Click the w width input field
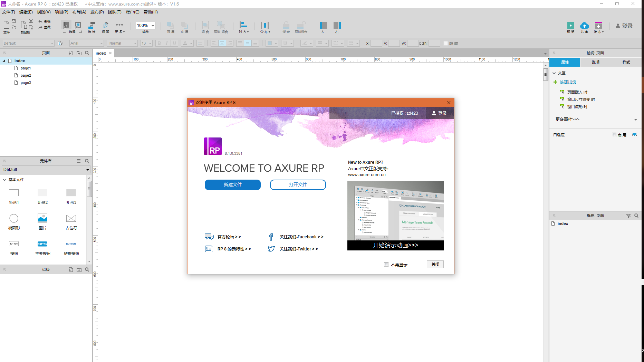 (x=413, y=43)
